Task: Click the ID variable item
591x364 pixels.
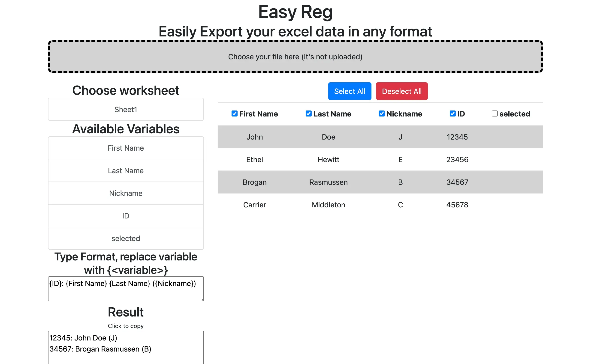Action: click(x=125, y=215)
